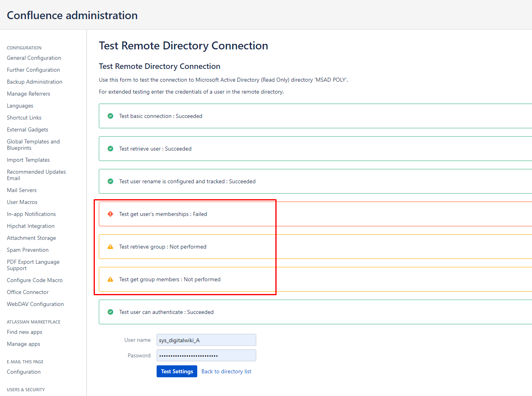Navigate to WebDAV Configuration
The image size is (532, 396).
point(35,304)
